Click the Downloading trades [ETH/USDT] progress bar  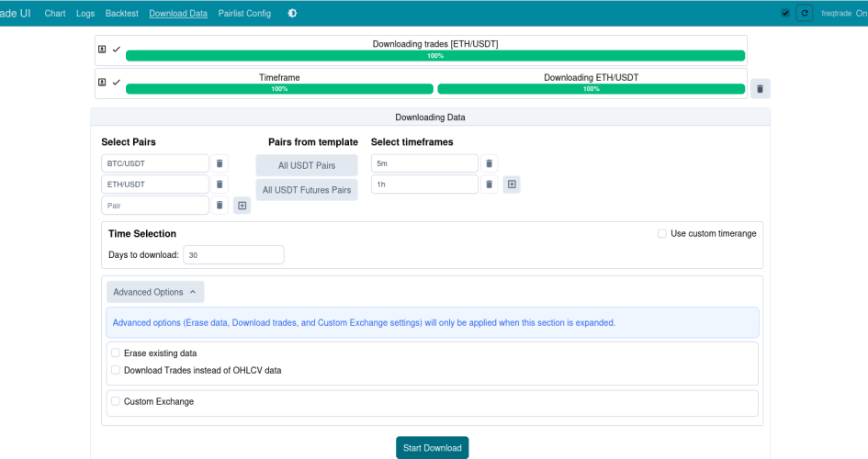[434, 55]
